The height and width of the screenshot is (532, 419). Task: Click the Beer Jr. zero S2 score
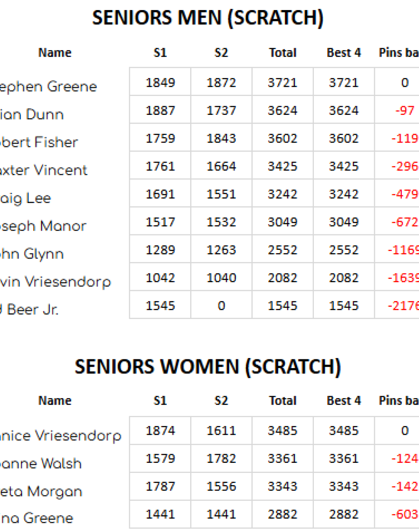pyautogui.click(x=221, y=306)
